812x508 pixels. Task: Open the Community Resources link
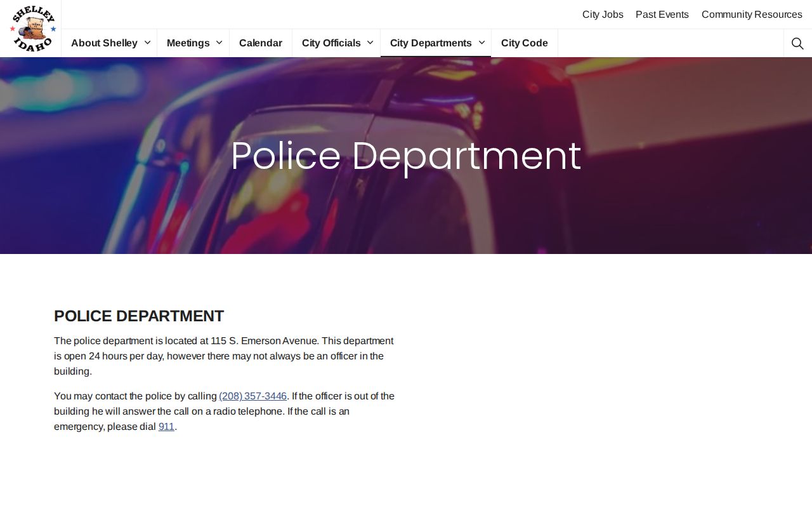tap(752, 15)
